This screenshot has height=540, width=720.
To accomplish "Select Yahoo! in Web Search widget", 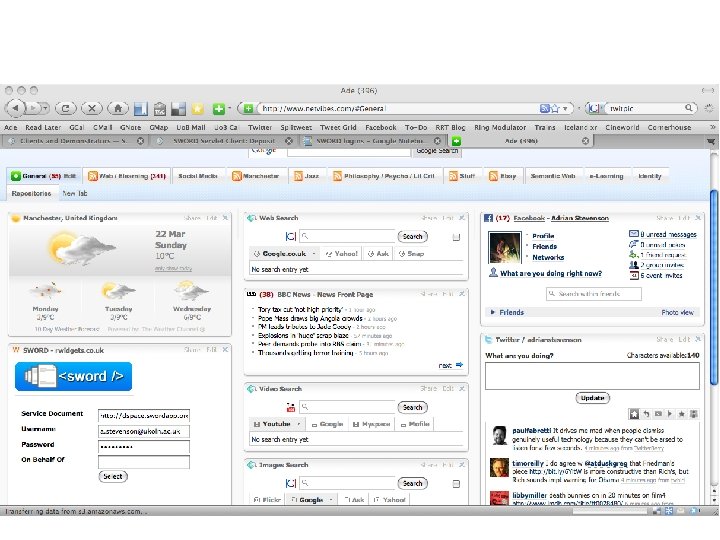I will [342, 253].
